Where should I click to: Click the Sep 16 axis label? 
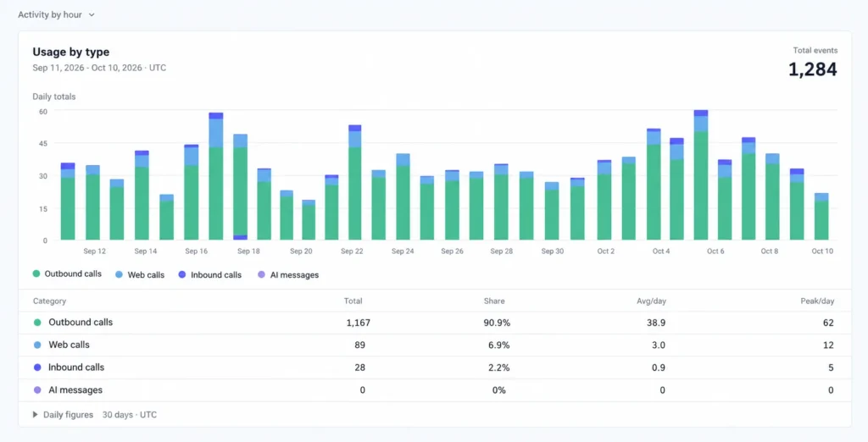tap(196, 251)
